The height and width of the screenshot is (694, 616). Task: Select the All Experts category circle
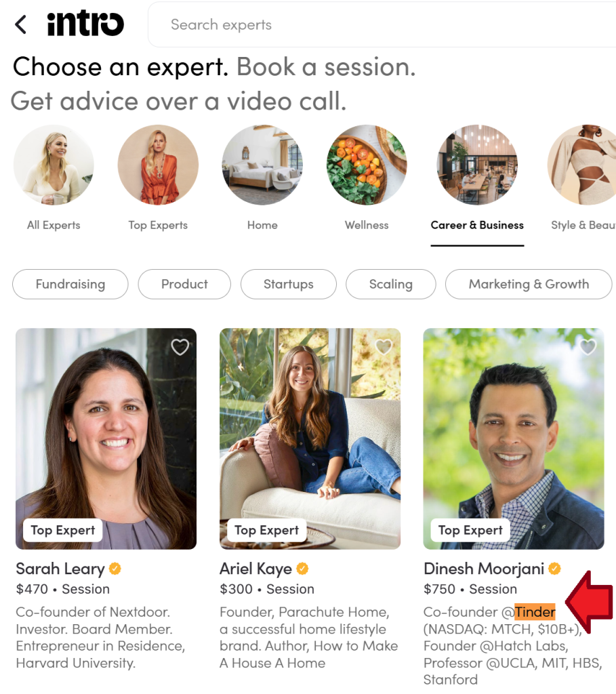[x=54, y=165]
